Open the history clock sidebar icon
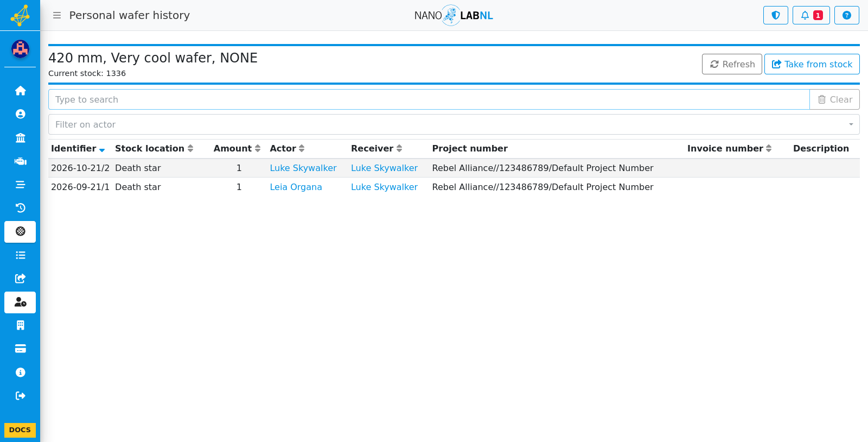 pos(20,208)
